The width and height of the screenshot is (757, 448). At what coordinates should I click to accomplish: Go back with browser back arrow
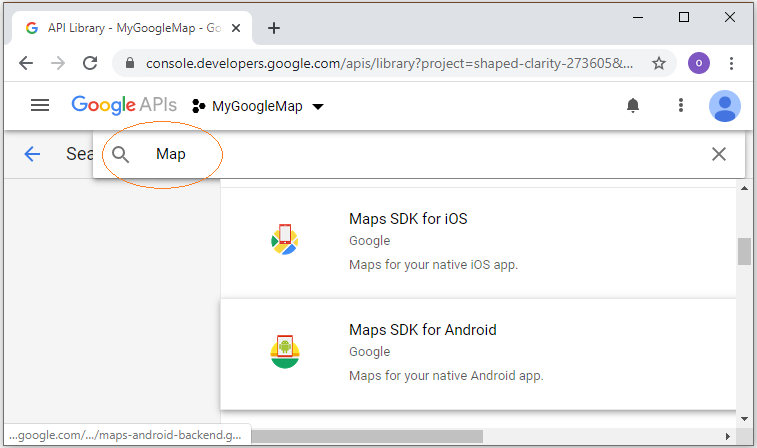coord(26,63)
